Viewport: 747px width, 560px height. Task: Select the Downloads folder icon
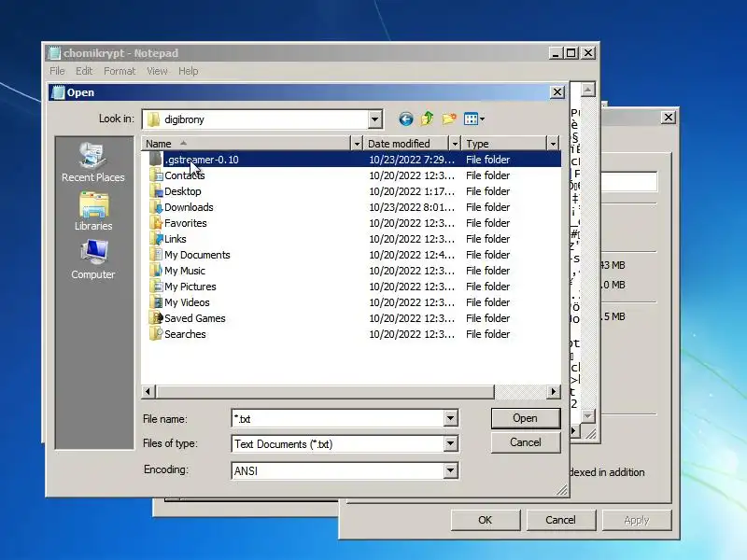click(156, 207)
